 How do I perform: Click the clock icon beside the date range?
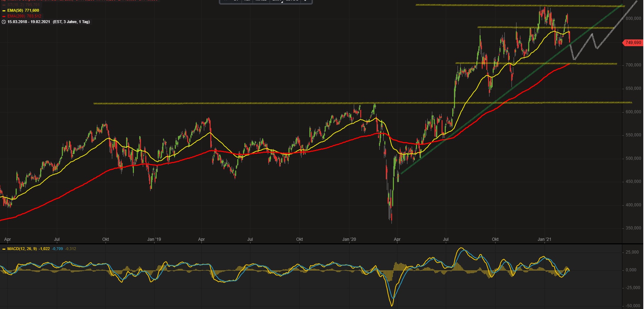coord(4,22)
